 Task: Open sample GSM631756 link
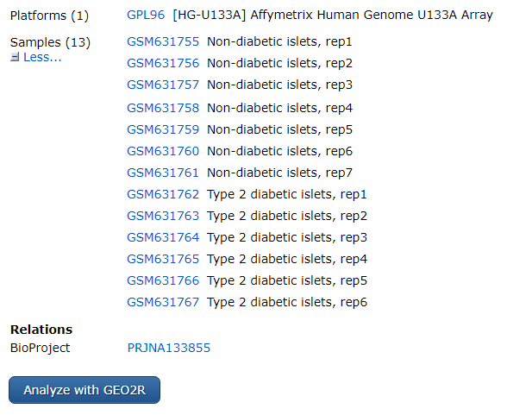(163, 63)
